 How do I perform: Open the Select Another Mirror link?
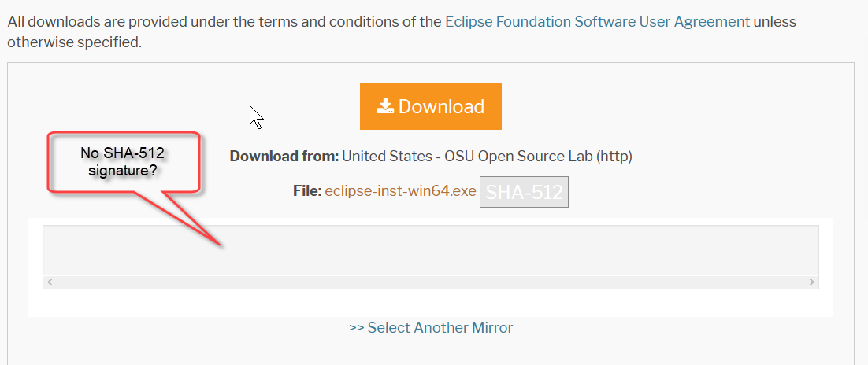(431, 327)
